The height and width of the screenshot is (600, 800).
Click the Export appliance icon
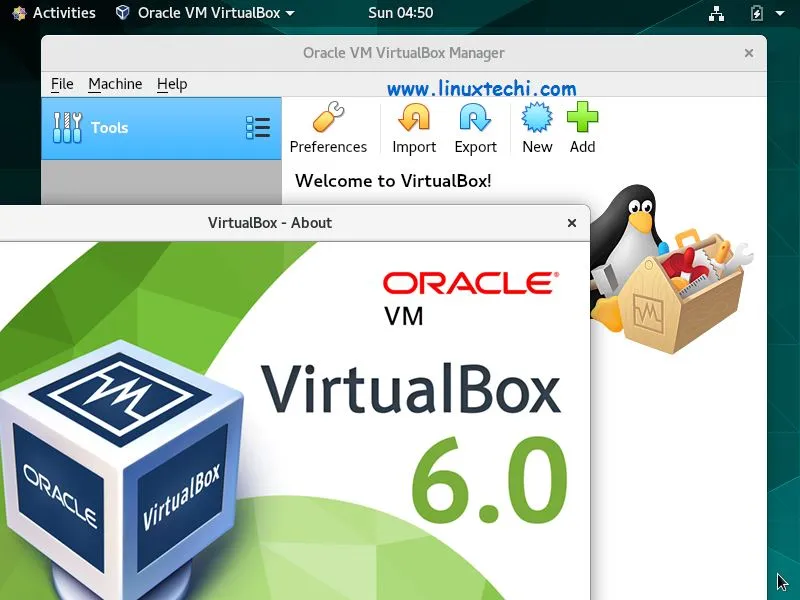coord(475,118)
